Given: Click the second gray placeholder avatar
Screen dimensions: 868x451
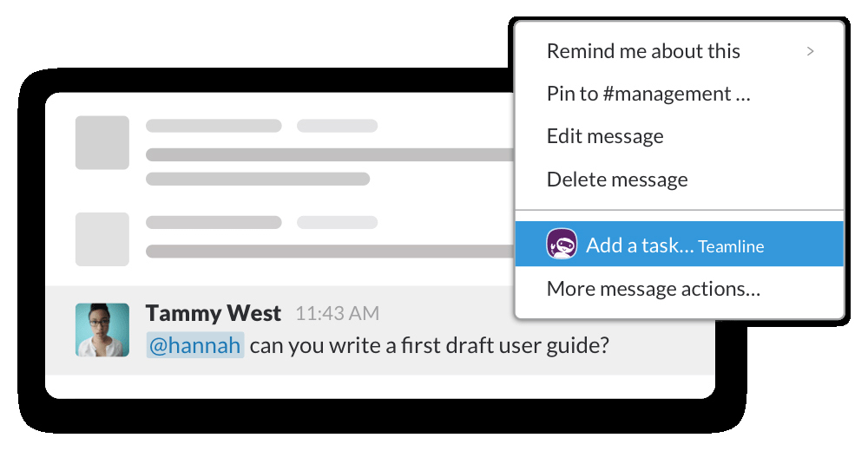Looking at the screenshot, I should tap(102, 239).
